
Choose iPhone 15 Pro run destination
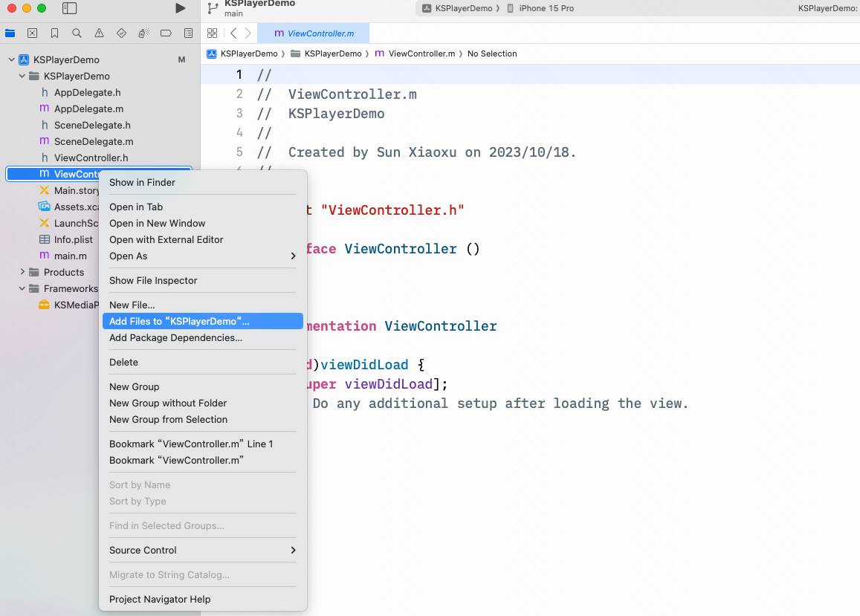540,8
